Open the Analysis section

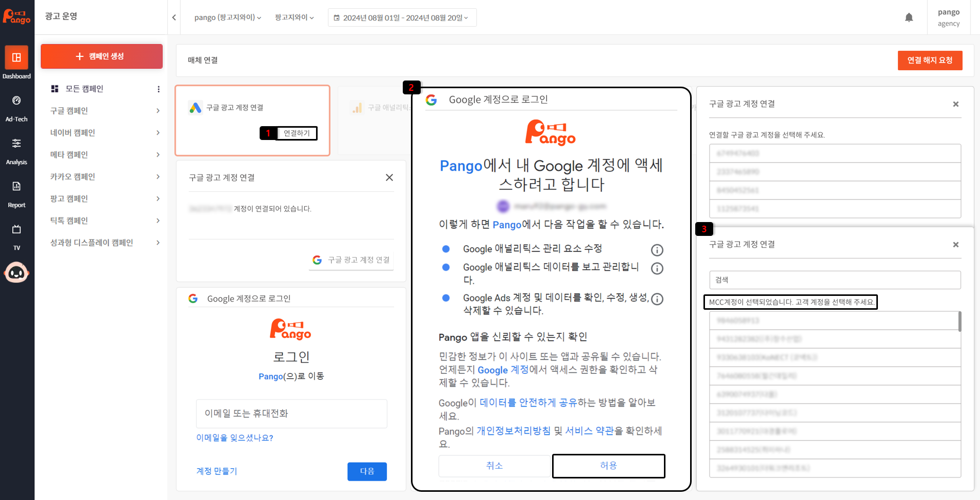pyautogui.click(x=16, y=152)
